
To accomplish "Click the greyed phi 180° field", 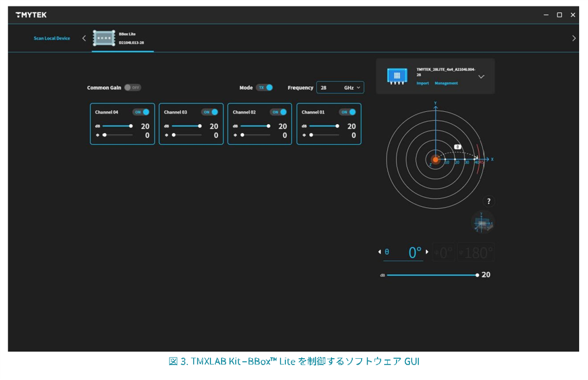I will [476, 252].
